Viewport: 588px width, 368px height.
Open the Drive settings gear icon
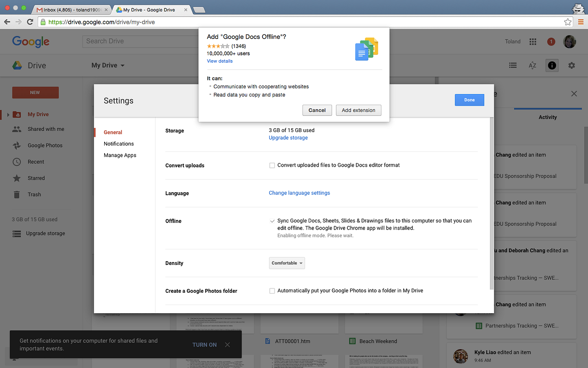pyautogui.click(x=571, y=65)
